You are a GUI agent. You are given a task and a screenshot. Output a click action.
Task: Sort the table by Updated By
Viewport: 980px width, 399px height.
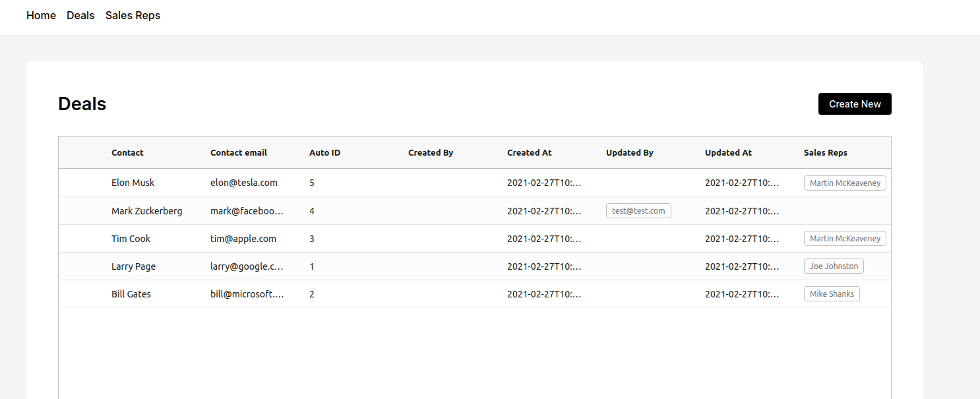pos(629,152)
